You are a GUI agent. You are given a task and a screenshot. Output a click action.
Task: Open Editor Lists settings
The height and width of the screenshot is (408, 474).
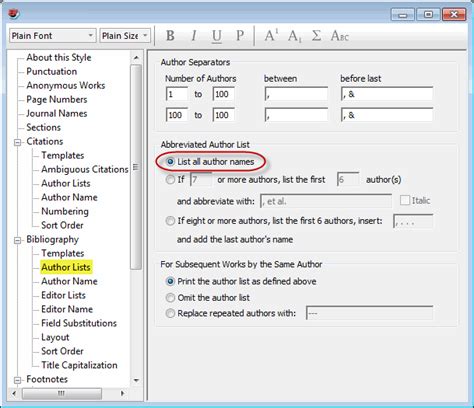[63, 295]
